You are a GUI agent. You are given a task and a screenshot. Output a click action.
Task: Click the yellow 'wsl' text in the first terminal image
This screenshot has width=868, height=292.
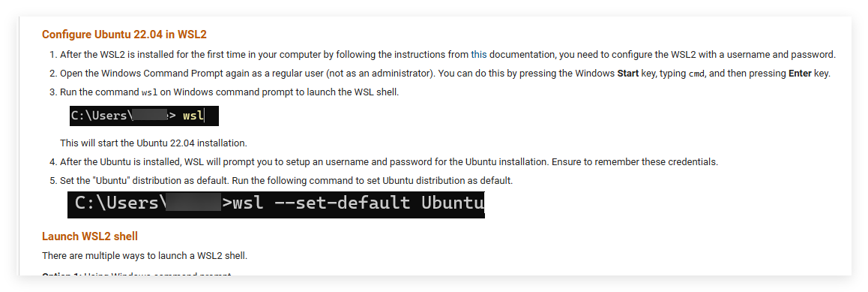tap(193, 116)
